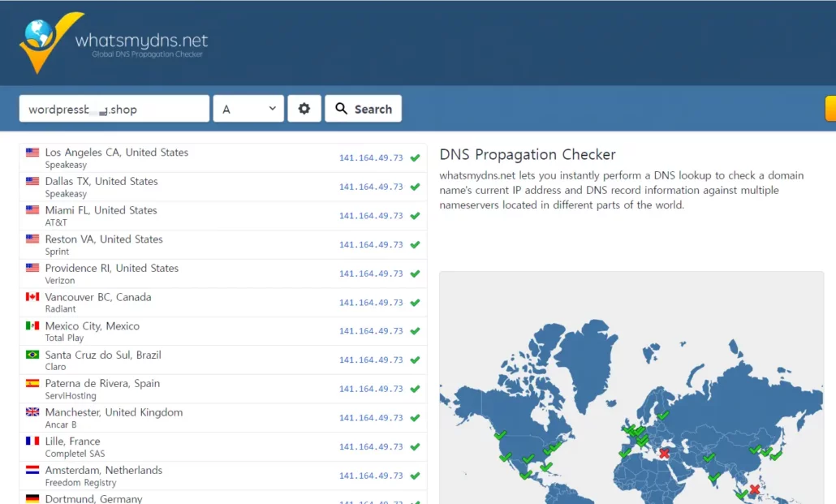Select the Santa Cruz do Sul, Brazil text
The width and height of the screenshot is (836, 504).
coord(103,355)
